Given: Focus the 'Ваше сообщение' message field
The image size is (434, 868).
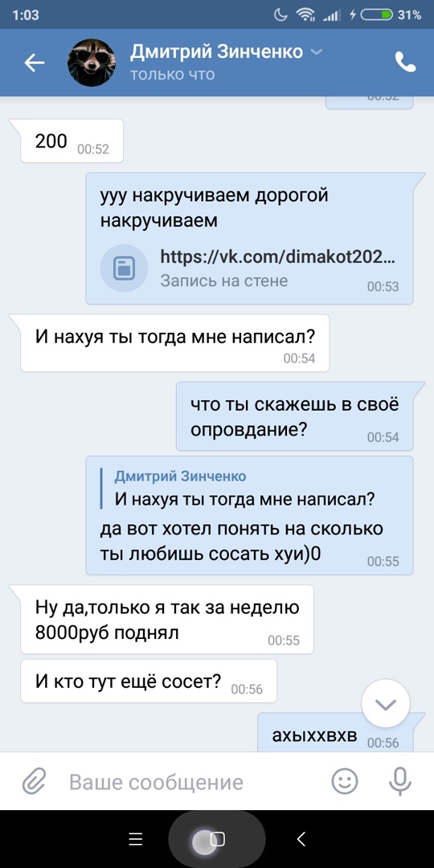Looking at the screenshot, I should pos(156,782).
